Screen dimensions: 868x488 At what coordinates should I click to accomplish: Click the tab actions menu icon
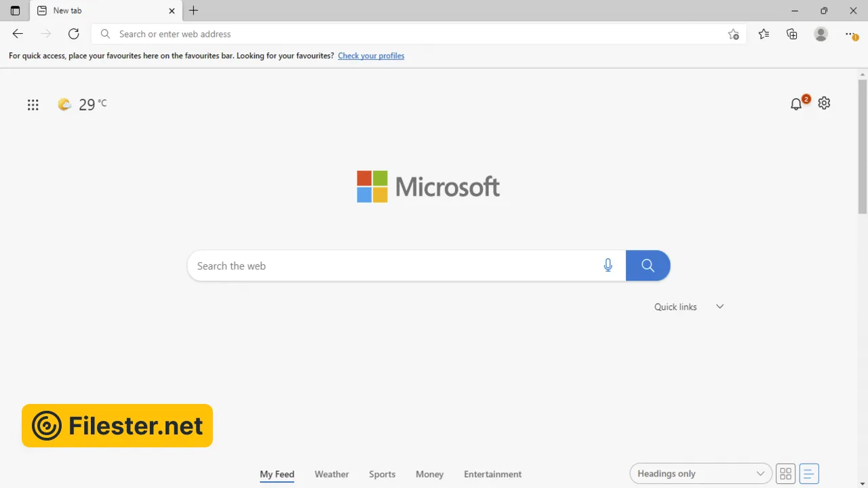15,11
